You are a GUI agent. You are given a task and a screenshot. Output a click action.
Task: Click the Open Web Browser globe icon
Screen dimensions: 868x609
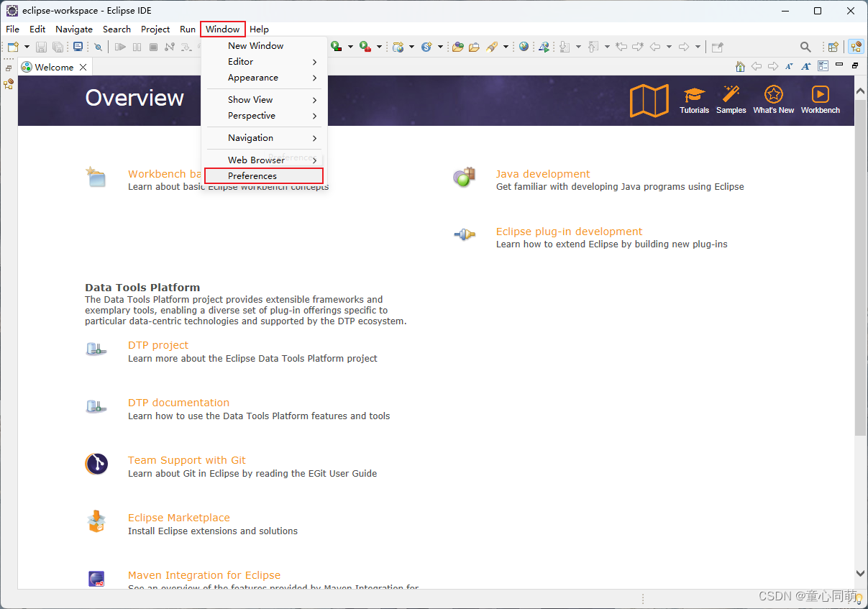pos(524,47)
